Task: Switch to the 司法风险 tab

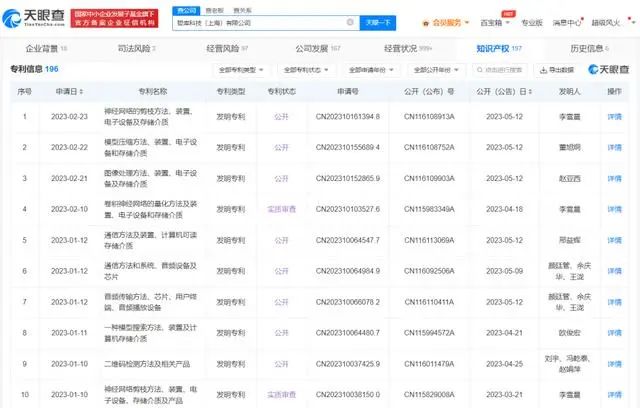Action: point(134,47)
